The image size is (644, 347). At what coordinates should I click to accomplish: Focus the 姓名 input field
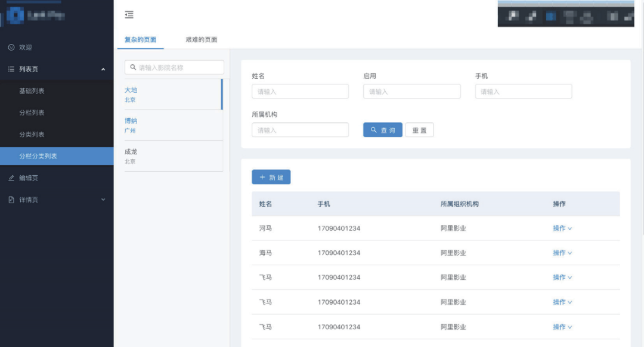click(x=300, y=92)
